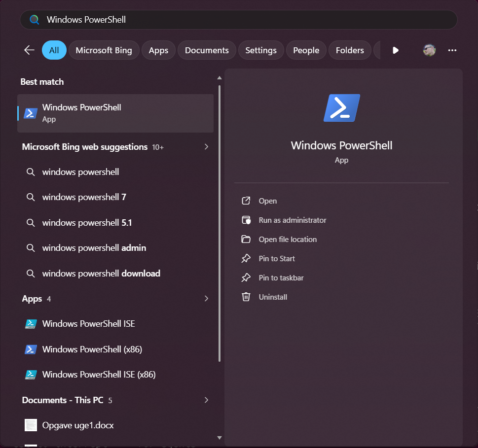Click the Windows PowerShell ISE (x86) icon
Viewport: 478px width, 448px height.
click(31, 375)
